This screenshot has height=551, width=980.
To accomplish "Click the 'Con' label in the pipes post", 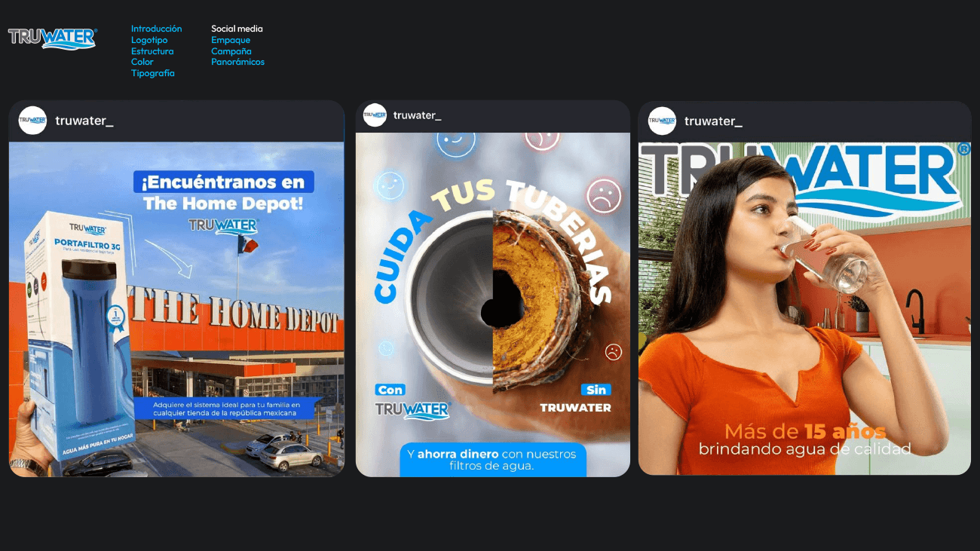I will click(x=390, y=390).
